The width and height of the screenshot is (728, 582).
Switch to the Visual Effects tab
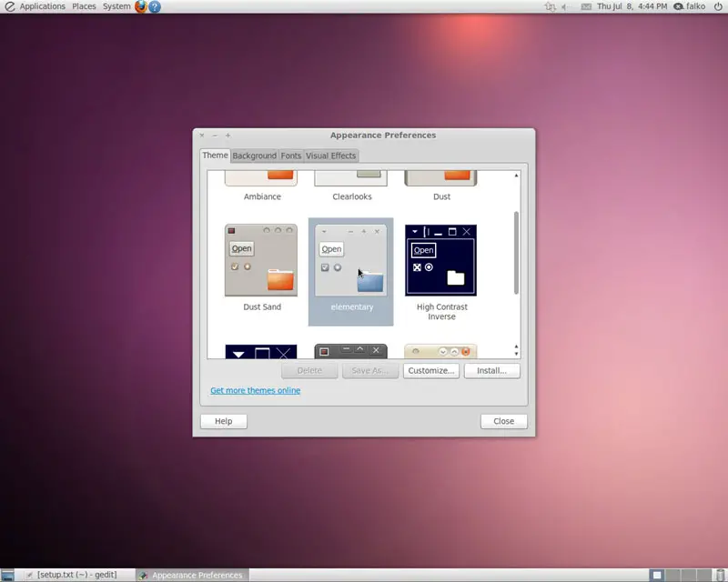tap(330, 156)
